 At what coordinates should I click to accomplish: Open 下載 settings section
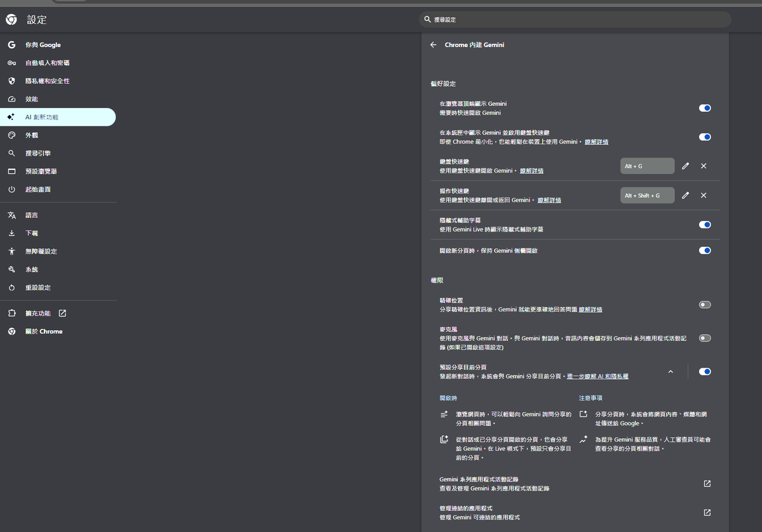[x=58, y=234]
